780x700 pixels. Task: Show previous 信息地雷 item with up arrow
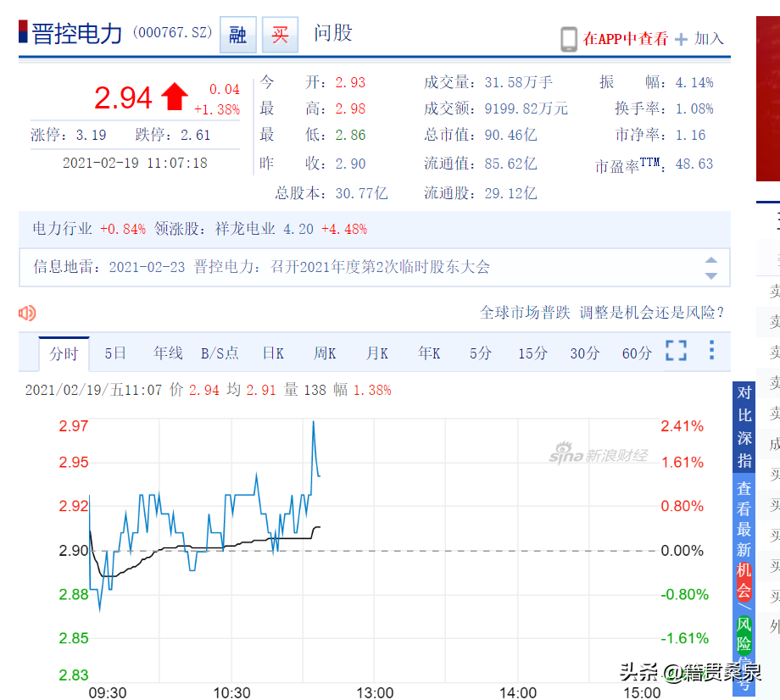pos(711,260)
